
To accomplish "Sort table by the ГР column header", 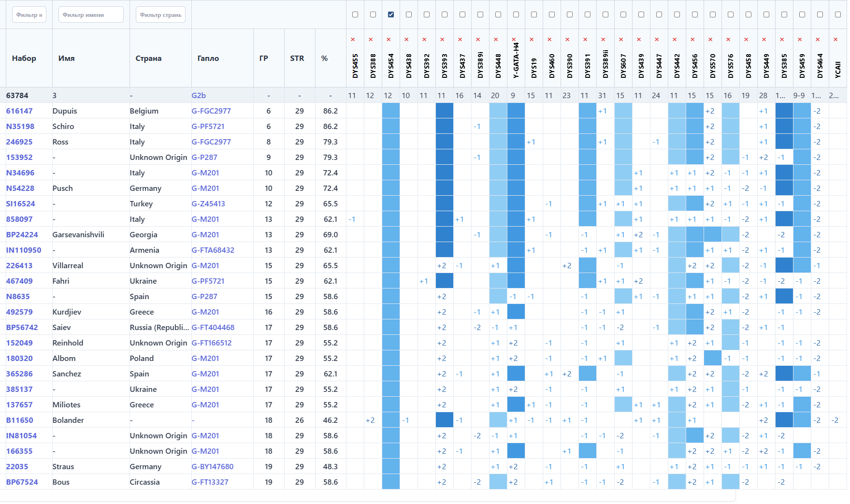I will coord(264,58).
